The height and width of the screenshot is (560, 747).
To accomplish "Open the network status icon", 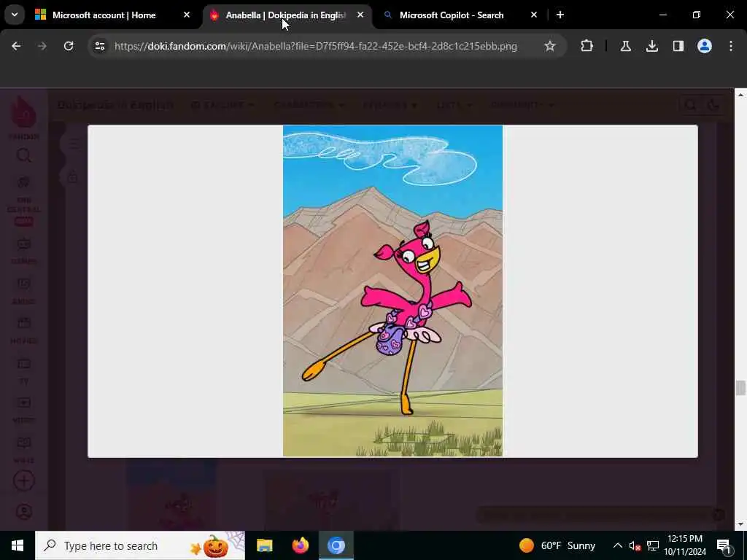I will coord(653,545).
